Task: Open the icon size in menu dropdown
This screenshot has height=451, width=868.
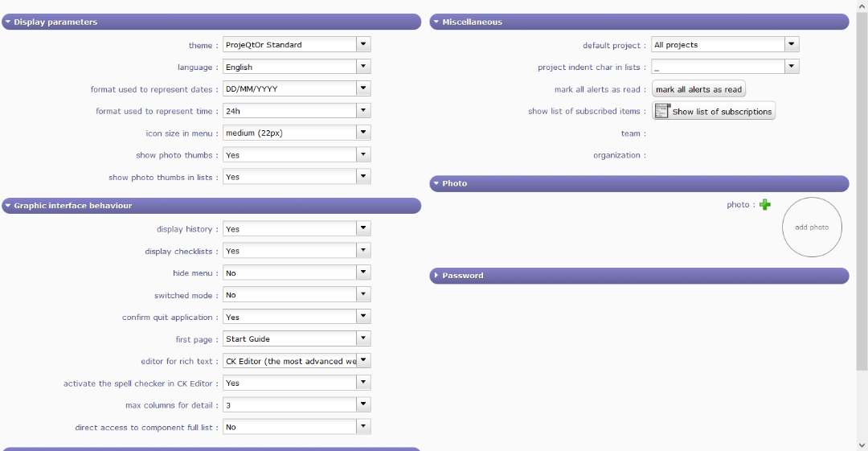Action: [364, 133]
